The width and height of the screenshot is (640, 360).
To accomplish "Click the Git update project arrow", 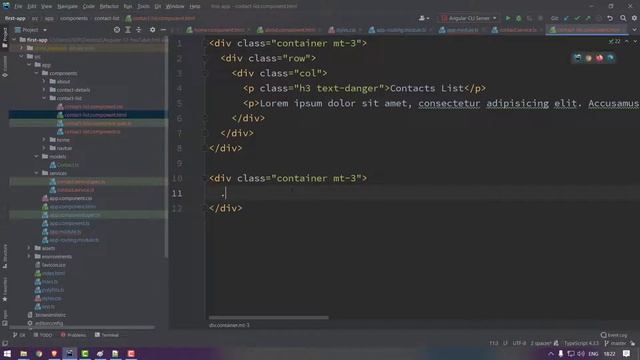I will 566,18.
